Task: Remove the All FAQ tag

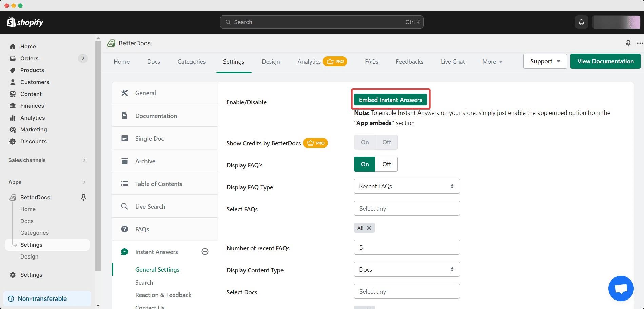Action: tap(369, 228)
